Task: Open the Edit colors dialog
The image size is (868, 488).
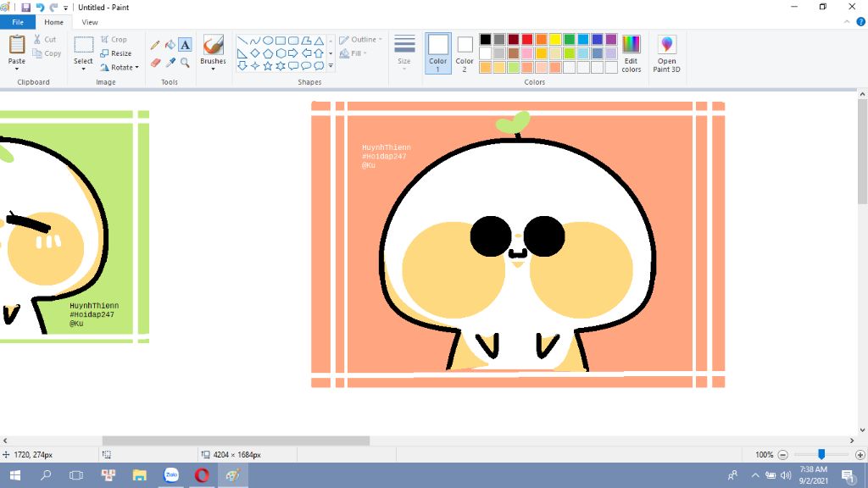Action: coord(632,53)
